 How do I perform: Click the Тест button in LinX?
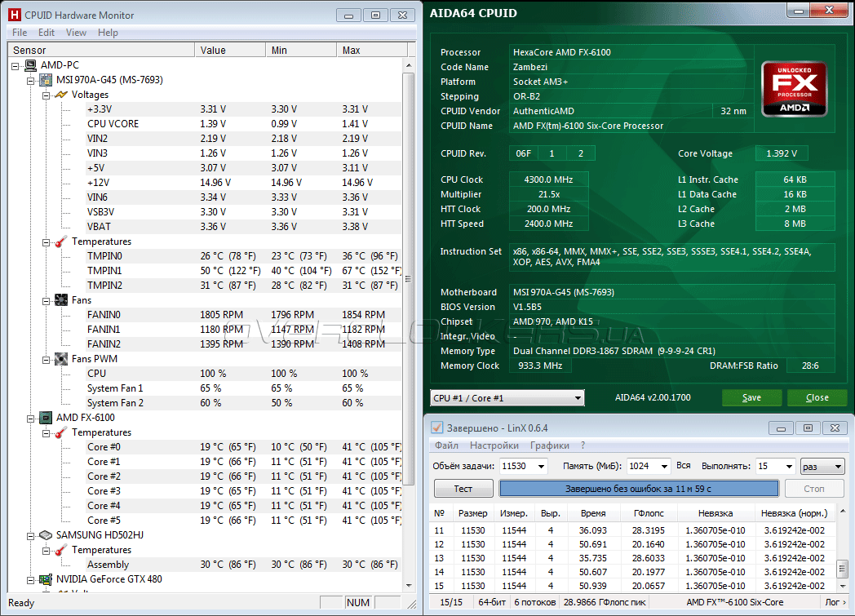[x=463, y=488]
